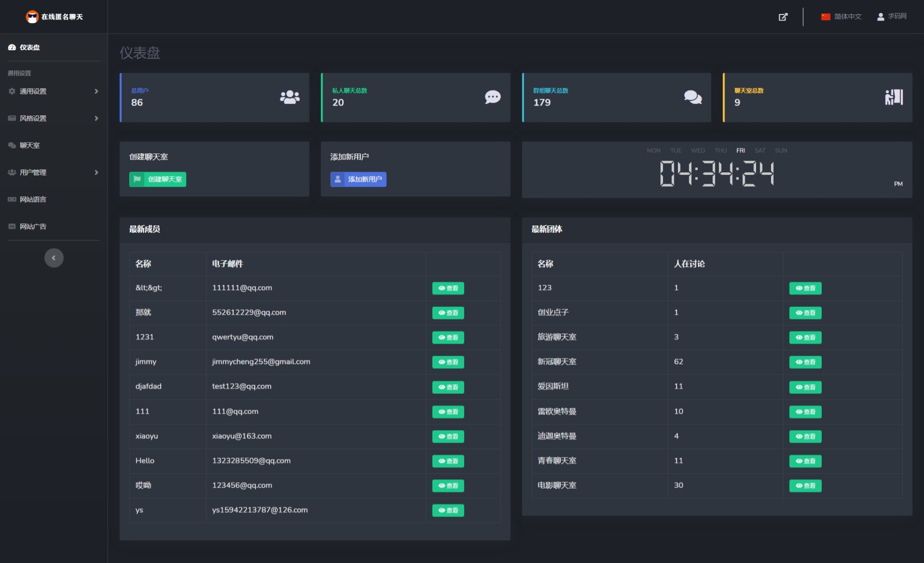Image resolution: width=924 pixels, height=563 pixels.
Task: View the 电影聊天室 group details
Action: (805, 486)
